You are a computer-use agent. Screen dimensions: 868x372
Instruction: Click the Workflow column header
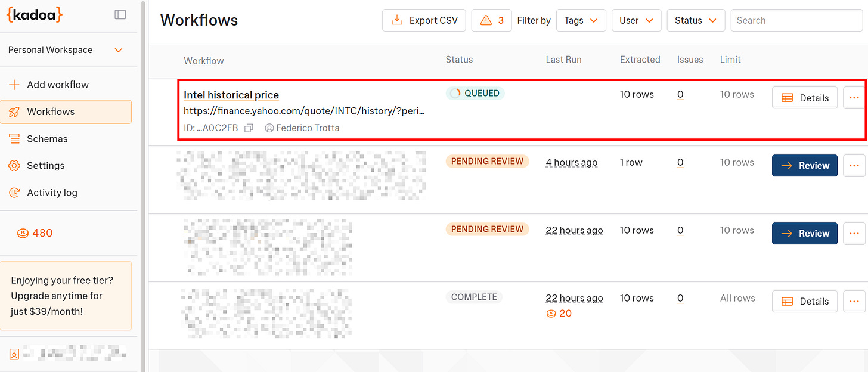pyautogui.click(x=204, y=61)
